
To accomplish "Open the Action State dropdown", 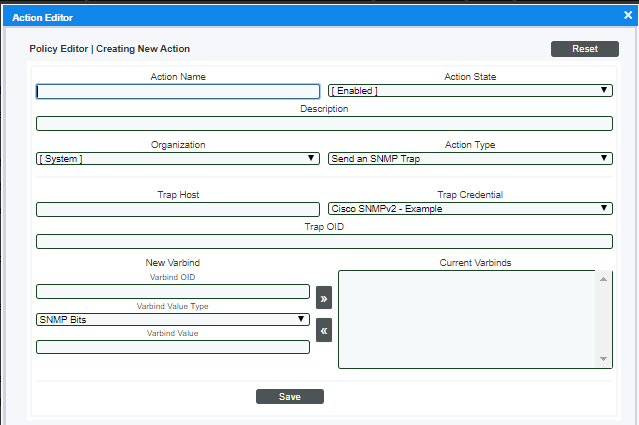I will click(x=470, y=91).
